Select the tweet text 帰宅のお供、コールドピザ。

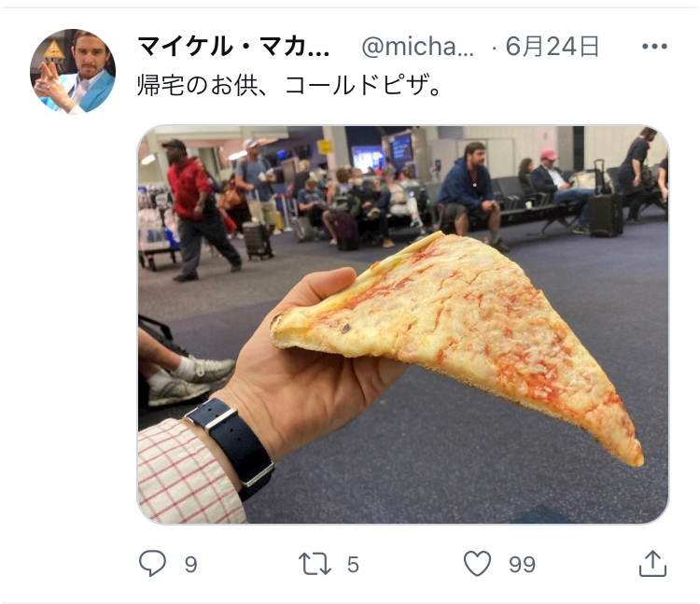tap(288, 85)
